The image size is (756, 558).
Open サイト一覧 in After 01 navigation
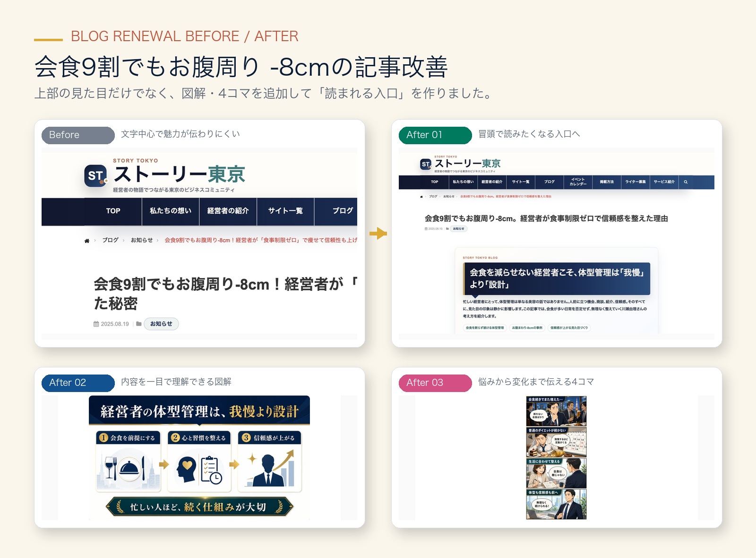coord(521,182)
